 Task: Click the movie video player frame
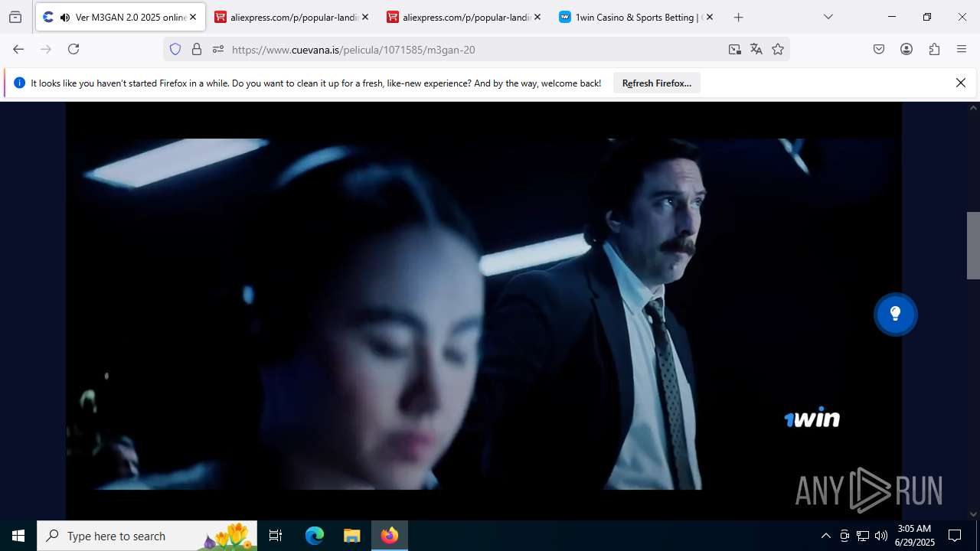(x=483, y=311)
